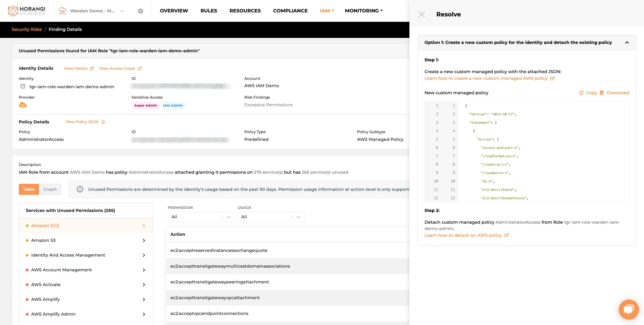The height and width of the screenshot is (325, 644).
Task: Click the "cloudformation:*" line in policy JSON
Action: click(500, 156)
